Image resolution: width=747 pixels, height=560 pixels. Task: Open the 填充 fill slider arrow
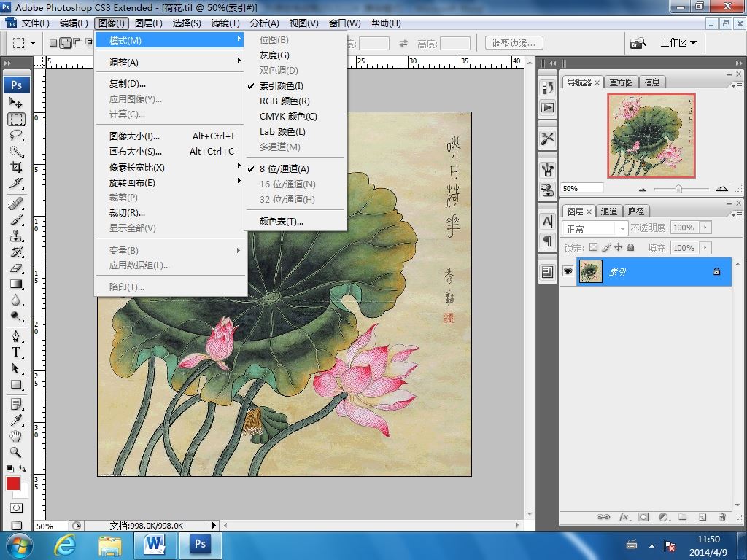coord(706,248)
